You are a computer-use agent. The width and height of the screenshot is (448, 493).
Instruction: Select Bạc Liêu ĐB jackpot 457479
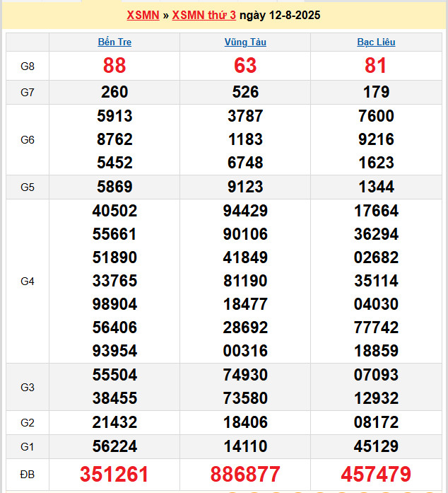point(376,474)
